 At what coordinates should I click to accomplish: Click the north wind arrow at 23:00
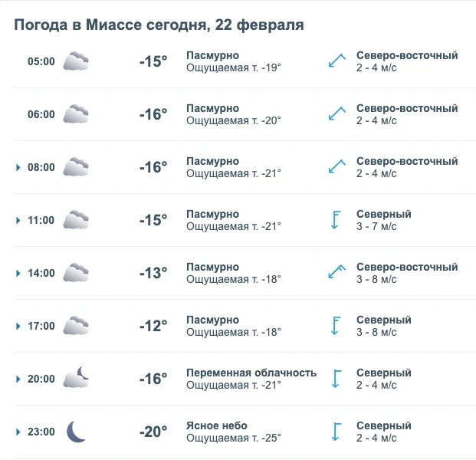335,431
